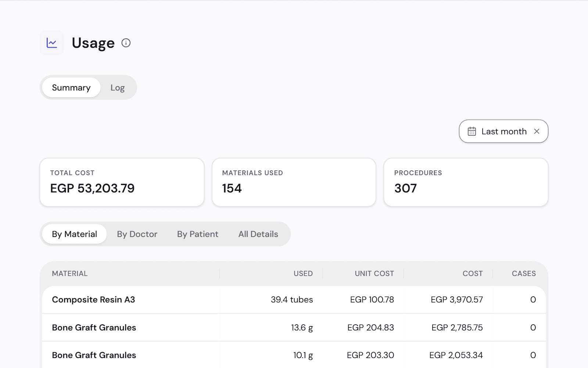Screen dimensions: 588x368
Task: Open the Composite Resin A3 row
Action: coord(294,300)
